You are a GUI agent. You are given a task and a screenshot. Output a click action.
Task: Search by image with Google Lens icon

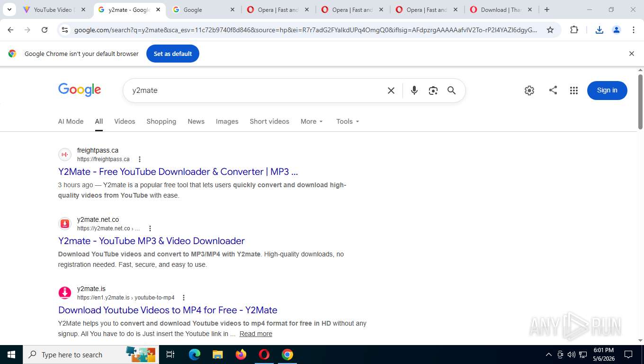433,91
